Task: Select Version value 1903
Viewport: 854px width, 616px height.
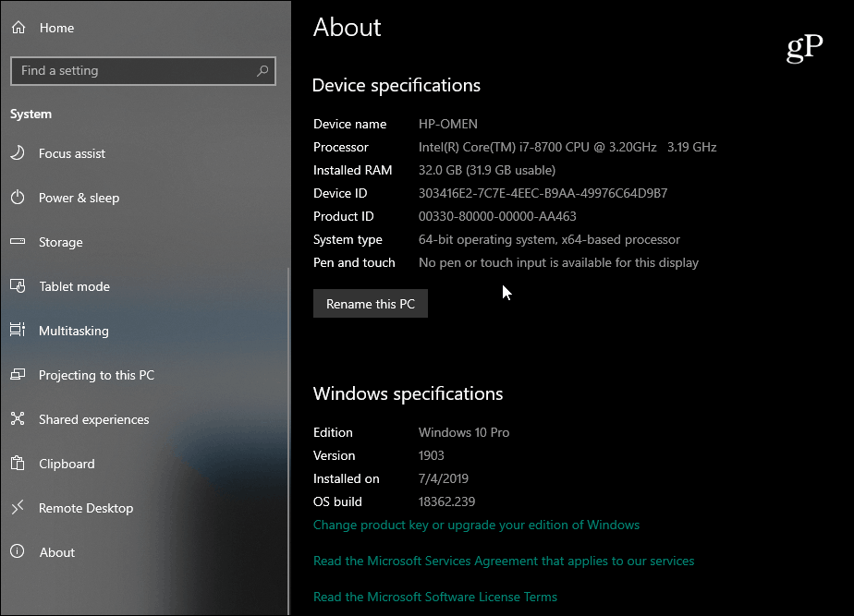Action: pyautogui.click(x=431, y=455)
